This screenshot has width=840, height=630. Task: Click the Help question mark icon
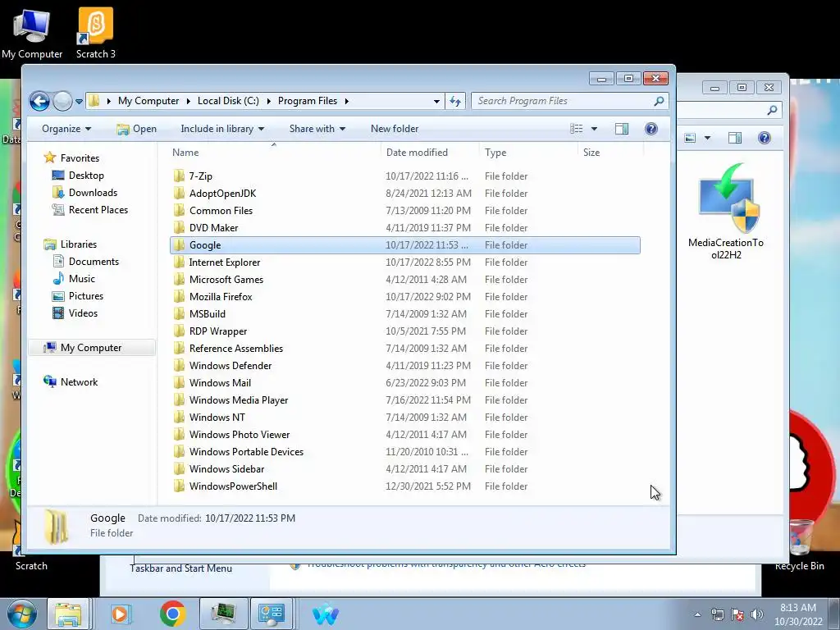(x=651, y=129)
